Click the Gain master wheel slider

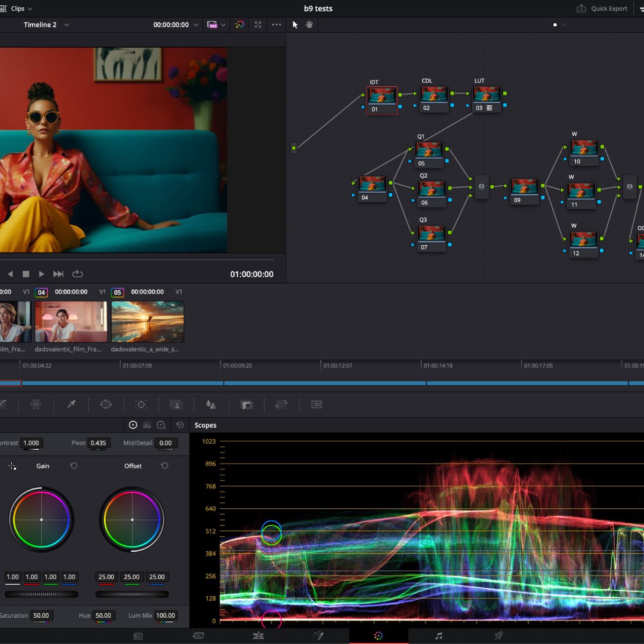tap(41, 594)
